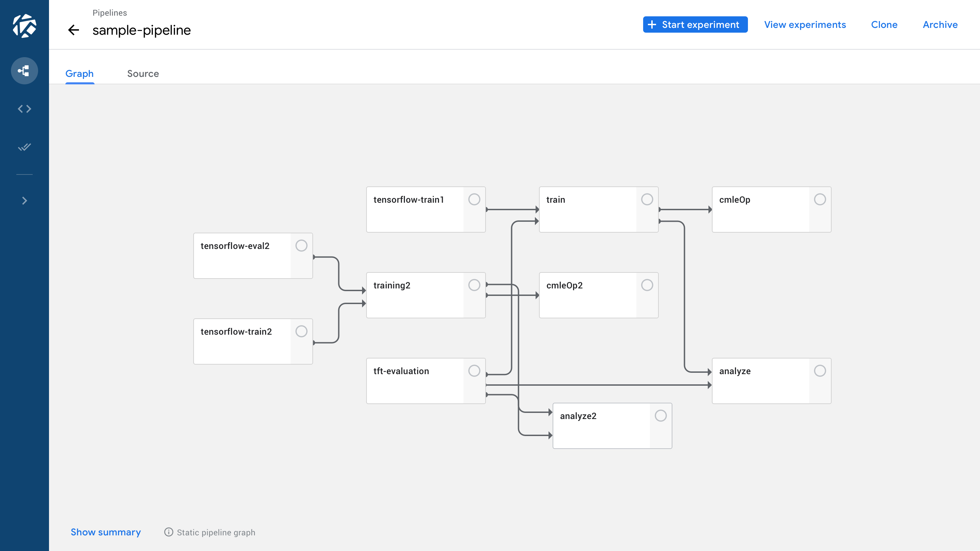Select the circle on the train node

[x=647, y=199]
